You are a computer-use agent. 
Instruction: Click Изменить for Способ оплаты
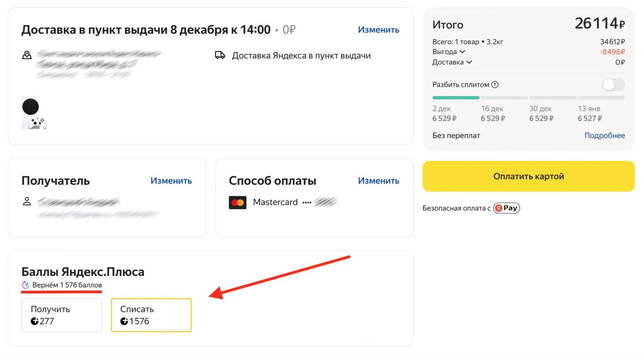(x=378, y=181)
